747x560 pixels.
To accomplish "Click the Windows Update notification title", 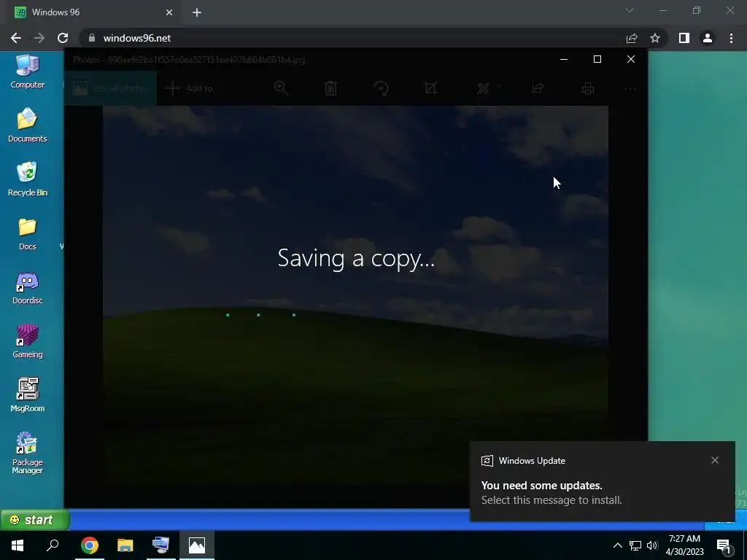I will 532,461.
